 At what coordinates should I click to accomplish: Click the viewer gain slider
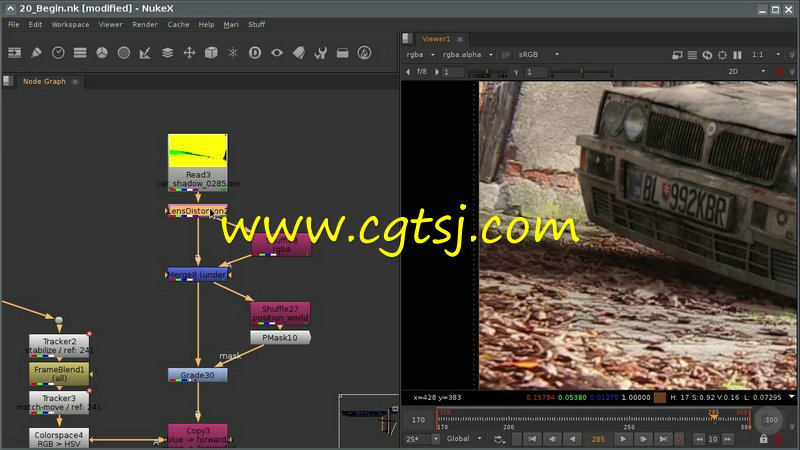pyautogui.click(x=487, y=72)
